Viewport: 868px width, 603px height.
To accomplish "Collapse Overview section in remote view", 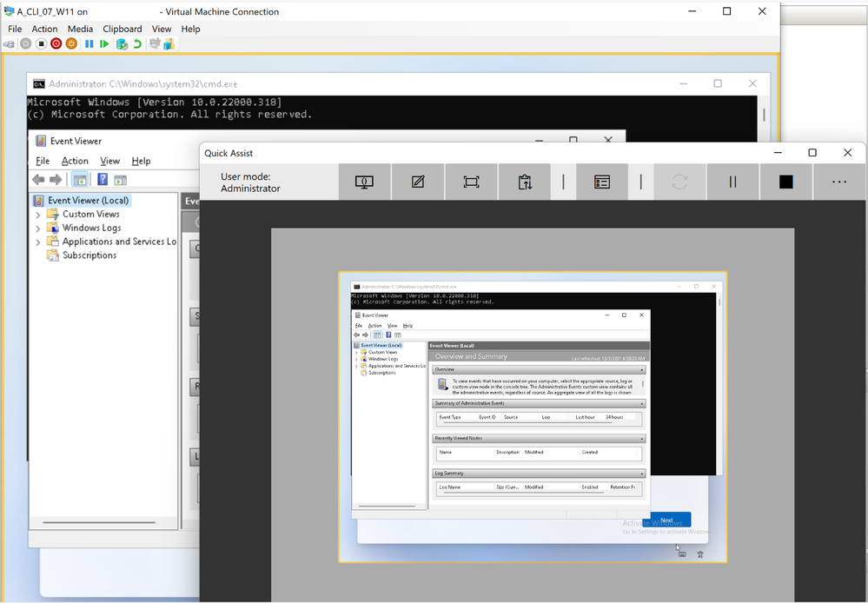I will [642, 369].
